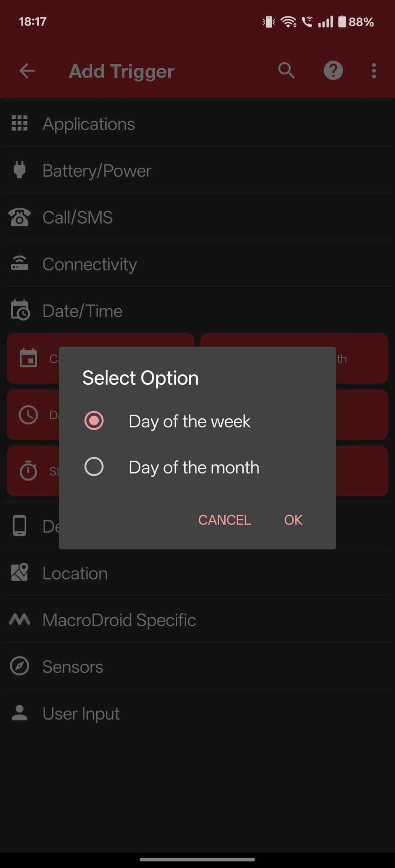Viewport: 395px width, 868px height.
Task: Select the Day of the week radio button
Action: pyautogui.click(x=94, y=420)
